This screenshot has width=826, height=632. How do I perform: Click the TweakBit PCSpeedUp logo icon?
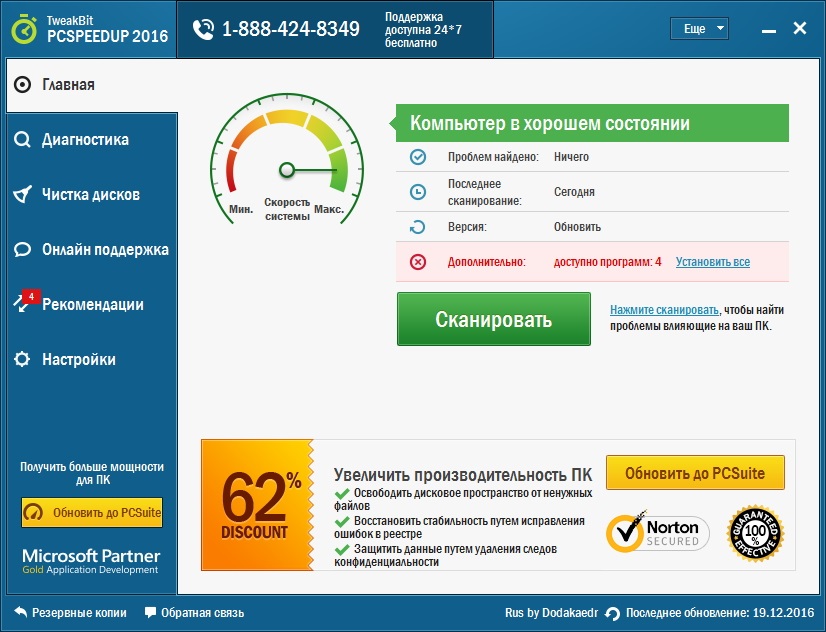pyautogui.click(x=24, y=29)
